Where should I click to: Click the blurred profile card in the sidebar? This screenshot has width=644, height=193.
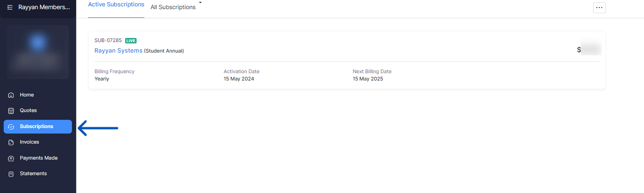(38, 52)
